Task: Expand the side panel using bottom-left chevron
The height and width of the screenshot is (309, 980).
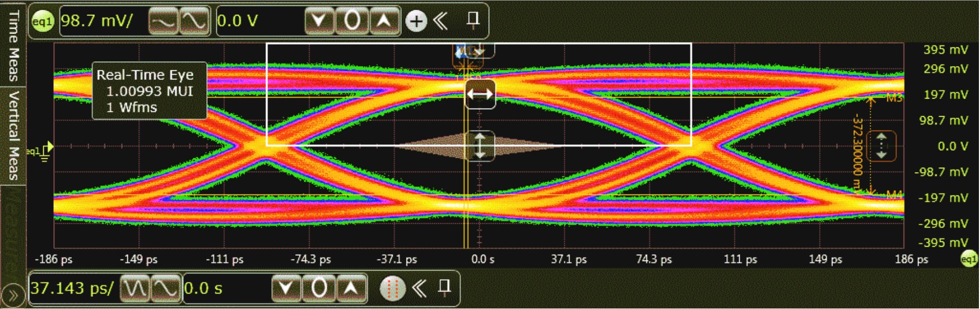Action: (x=13, y=296)
